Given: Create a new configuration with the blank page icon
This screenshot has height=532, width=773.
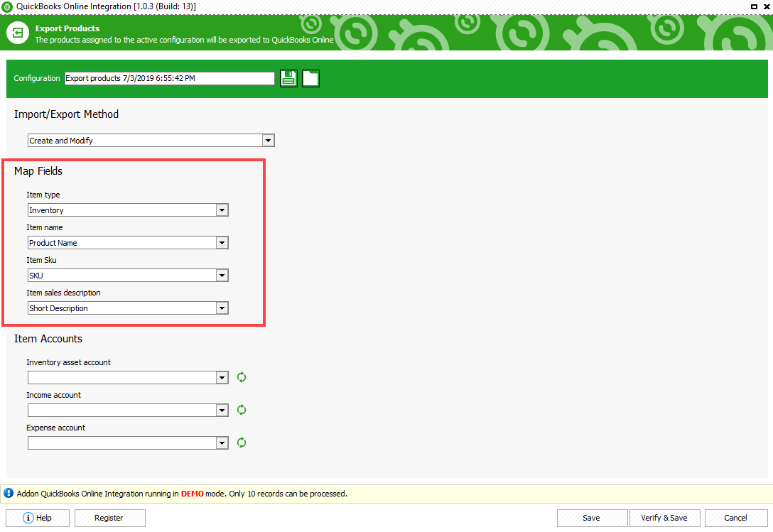Looking at the screenshot, I should pos(310,78).
